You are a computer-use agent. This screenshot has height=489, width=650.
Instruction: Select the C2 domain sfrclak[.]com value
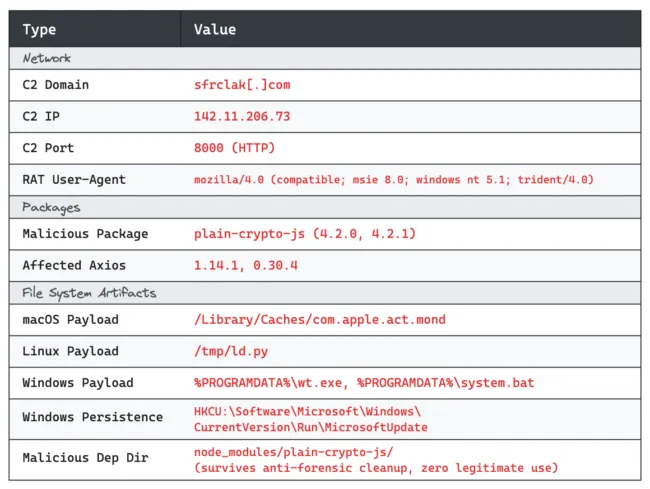click(x=242, y=85)
